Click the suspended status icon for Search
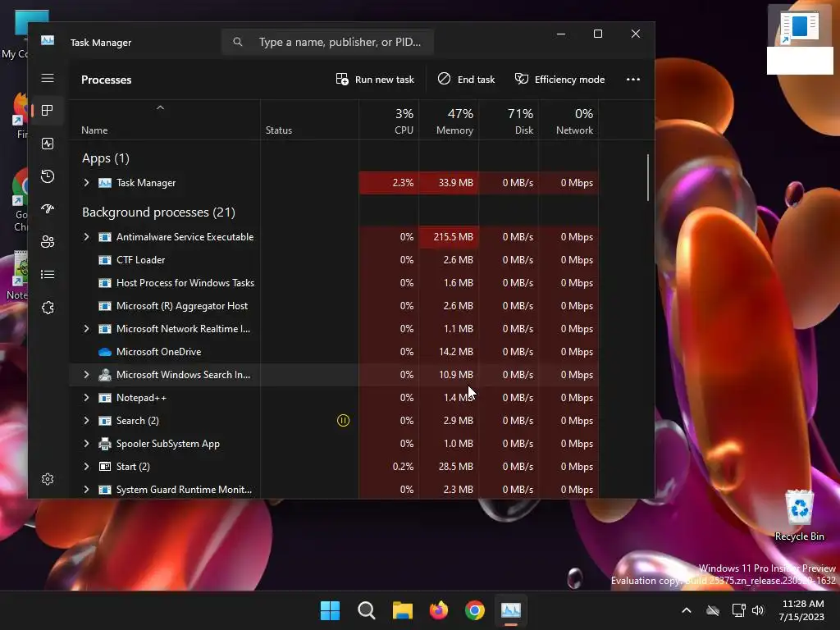The width and height of the screenshot is (840, 630). [344, 421]
